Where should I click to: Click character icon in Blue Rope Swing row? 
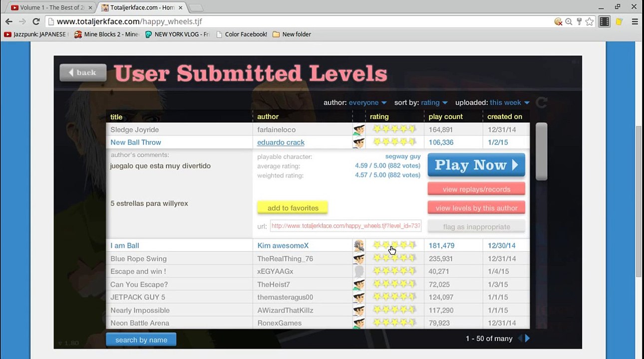pos(359,259)
